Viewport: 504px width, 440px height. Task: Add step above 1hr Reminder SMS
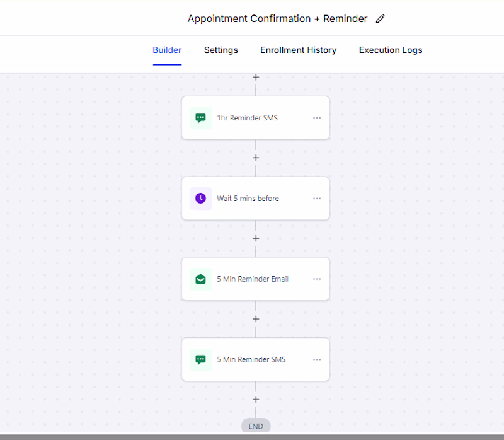(x=256, y=77)
